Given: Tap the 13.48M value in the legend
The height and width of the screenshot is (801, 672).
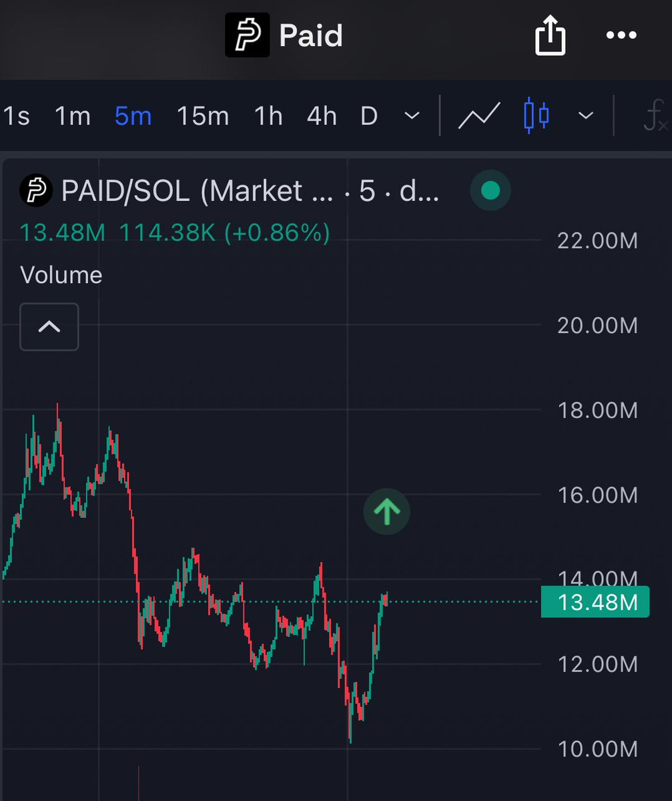Looking at the screenshot, I should pyautogui.click(x=63, y=233).
